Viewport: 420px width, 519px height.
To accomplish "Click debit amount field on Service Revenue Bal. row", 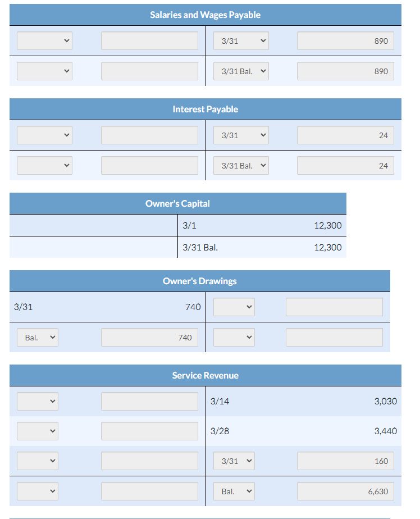I will point(149,491).
